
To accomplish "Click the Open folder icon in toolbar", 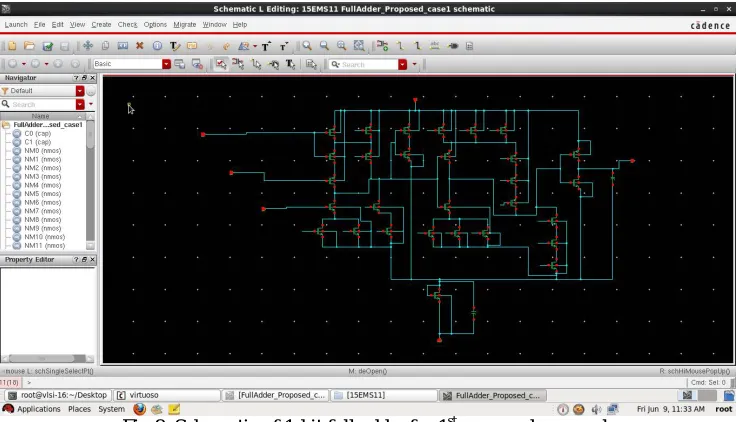I will click(29, 46).
